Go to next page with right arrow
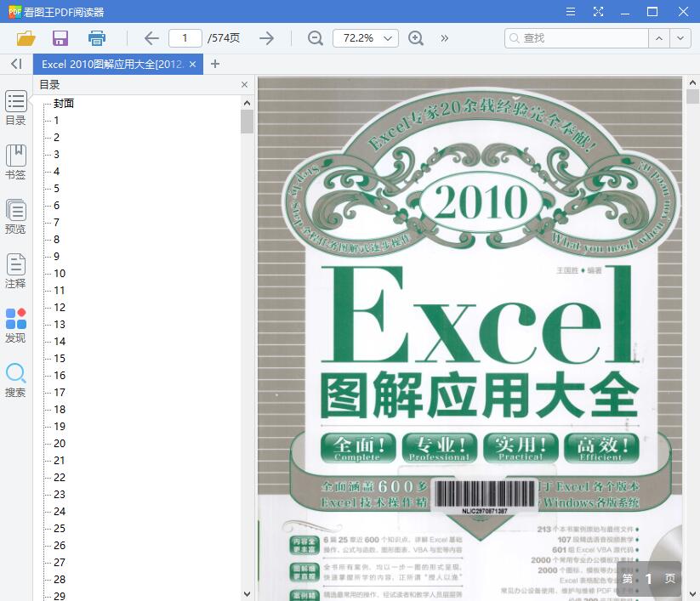 tap(266, 38)
